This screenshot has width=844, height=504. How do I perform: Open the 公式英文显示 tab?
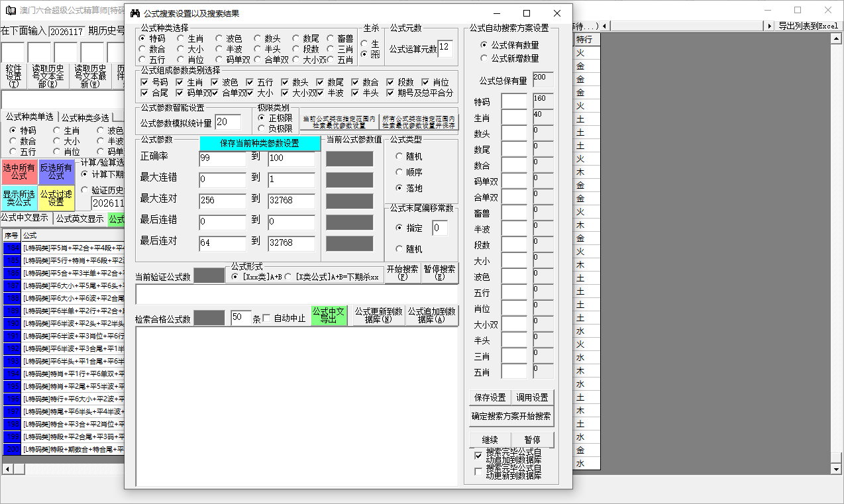79,219
